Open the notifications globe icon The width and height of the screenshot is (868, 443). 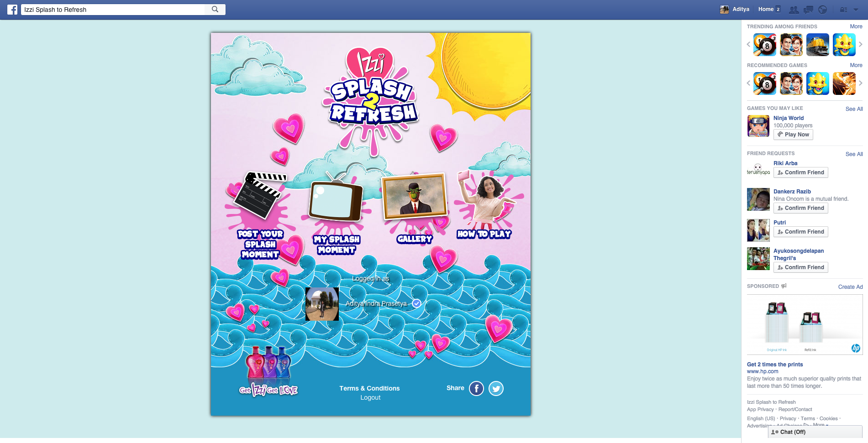click(822, 10)
